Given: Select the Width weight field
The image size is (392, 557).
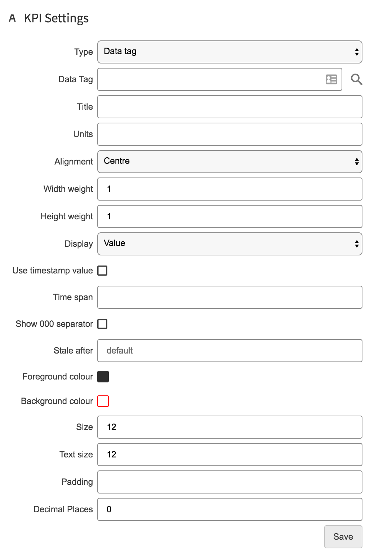Looking at the screenshot, I should click(230, 189).
